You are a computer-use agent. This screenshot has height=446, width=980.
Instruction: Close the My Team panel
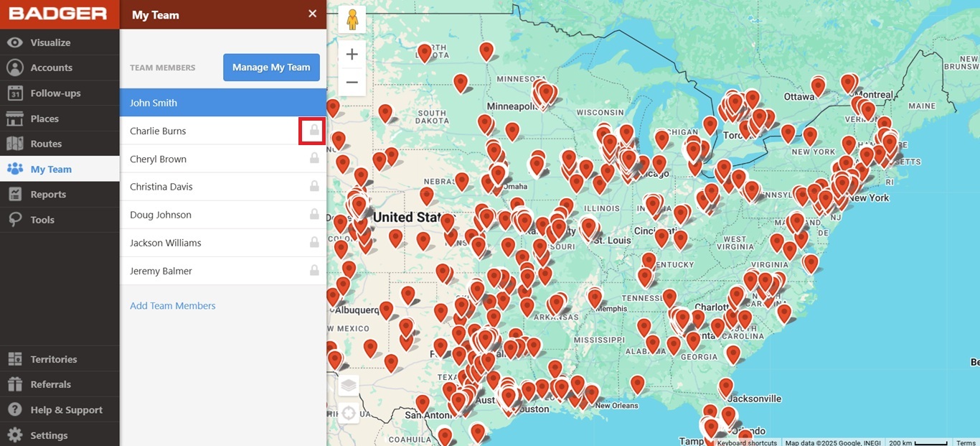312,14
